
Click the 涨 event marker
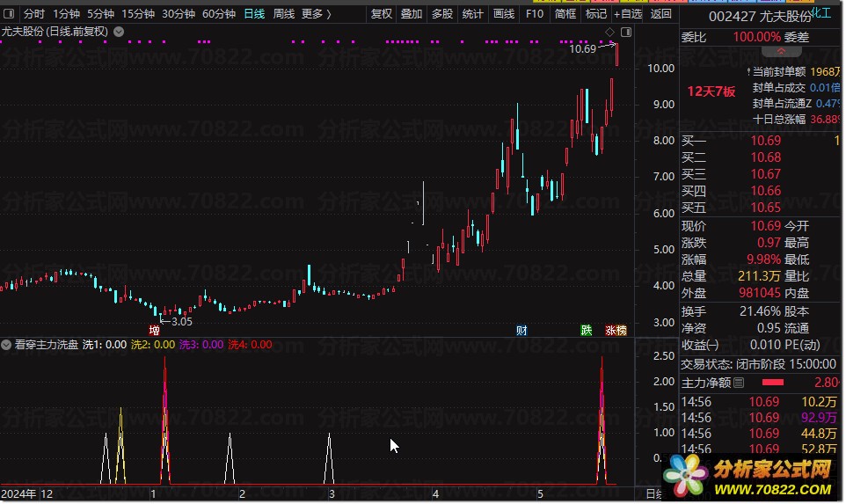[611, 330]
